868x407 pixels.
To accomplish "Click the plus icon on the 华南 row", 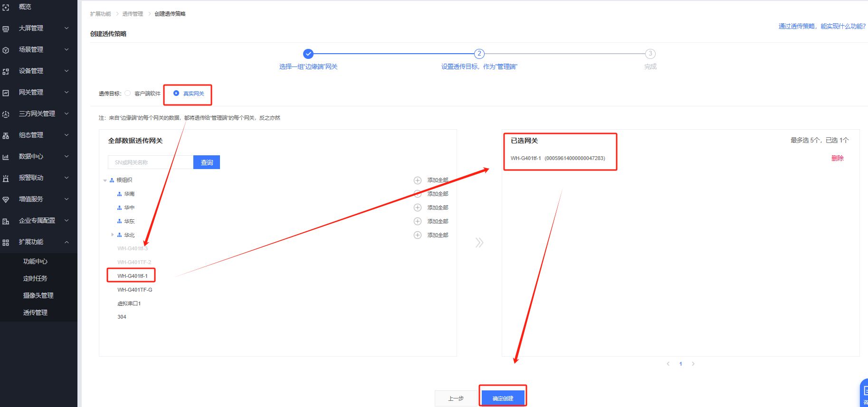I will tap(418, 194).
